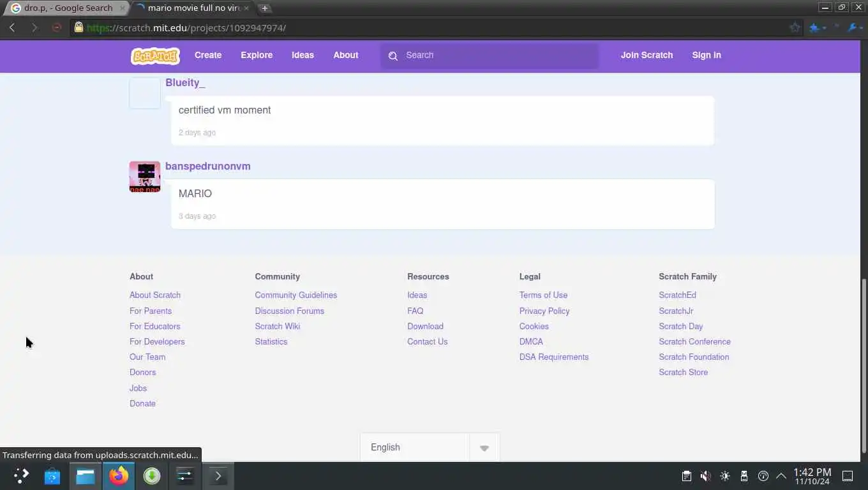
Task: Open clipboard tray icon
Action: click(687, 476)
